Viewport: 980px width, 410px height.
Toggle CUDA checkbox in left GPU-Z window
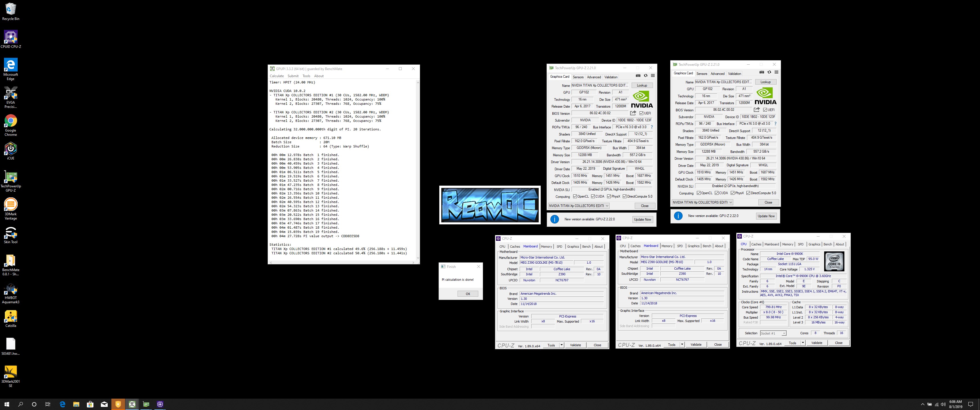click(x=593, y=197)
